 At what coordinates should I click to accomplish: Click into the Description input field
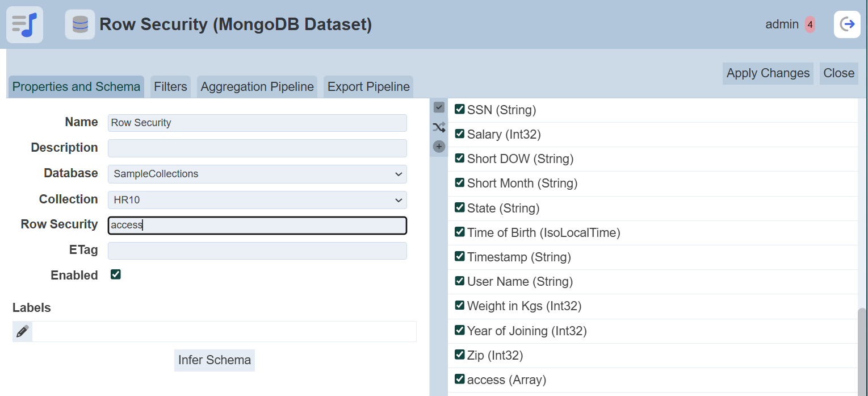pos(257,148)
